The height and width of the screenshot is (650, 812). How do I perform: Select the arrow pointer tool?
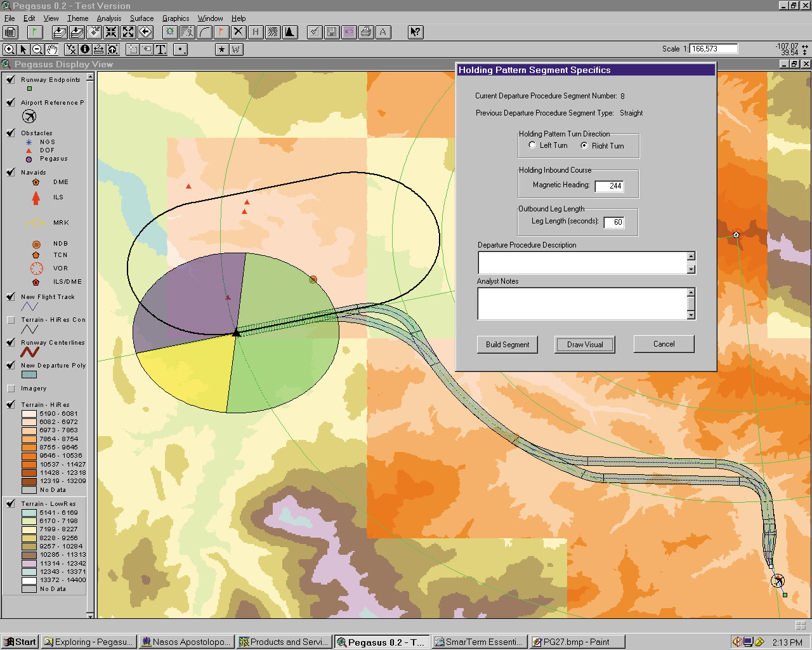[x=23, y=50]
